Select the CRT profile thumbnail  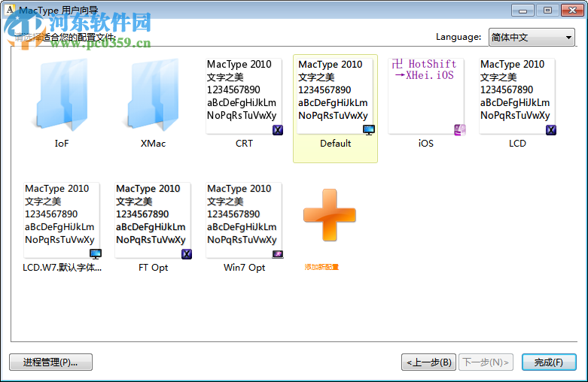(x=244, y=95)
